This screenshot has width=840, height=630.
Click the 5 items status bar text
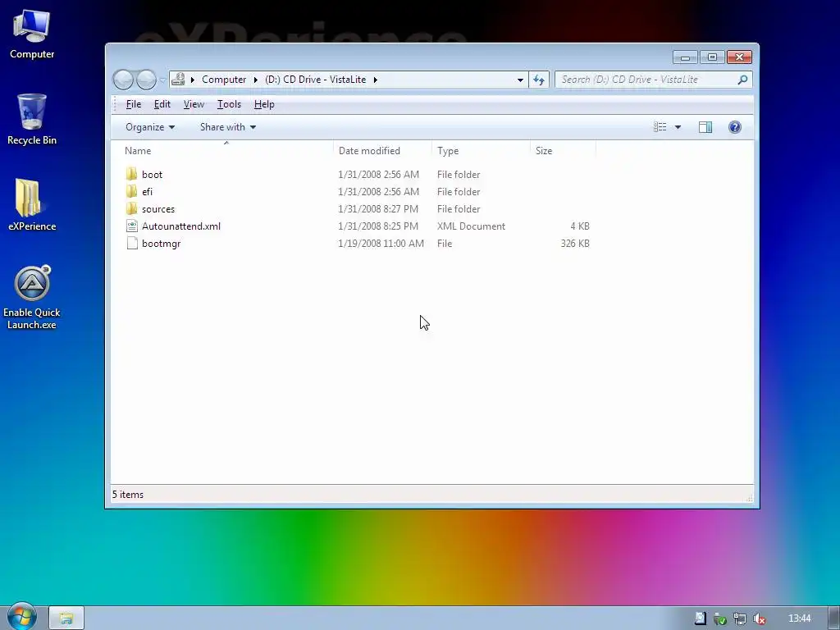click(127, 495)
